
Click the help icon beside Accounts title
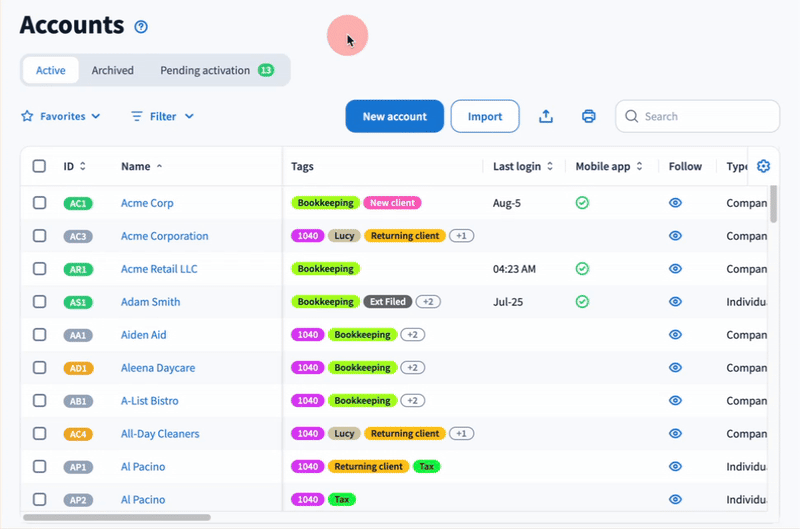click(141, 27)
